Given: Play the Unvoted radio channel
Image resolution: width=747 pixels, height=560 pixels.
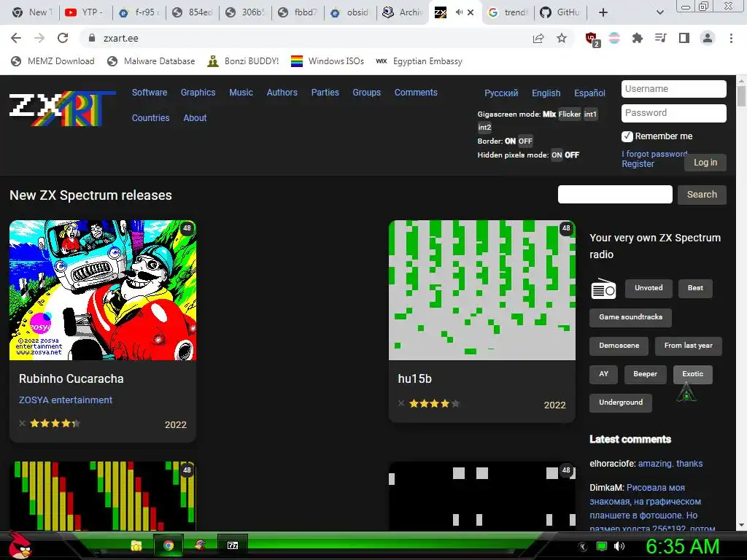Looking at the screenshot, I should (649, 288).
